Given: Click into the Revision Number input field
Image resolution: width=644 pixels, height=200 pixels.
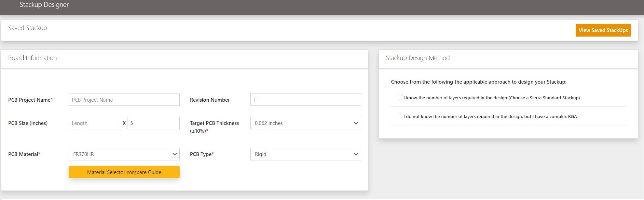Looking at the screenshot, I should 305,100.
